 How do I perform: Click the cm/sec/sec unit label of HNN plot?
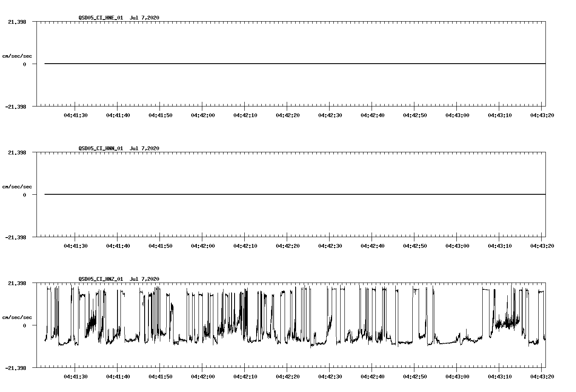point(17,187)
